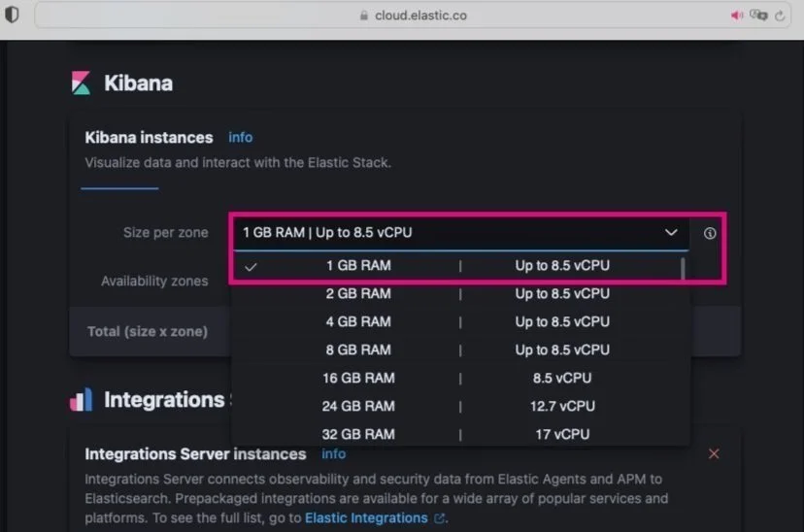Reload the page with refresh icon

[x=780, y=16]
